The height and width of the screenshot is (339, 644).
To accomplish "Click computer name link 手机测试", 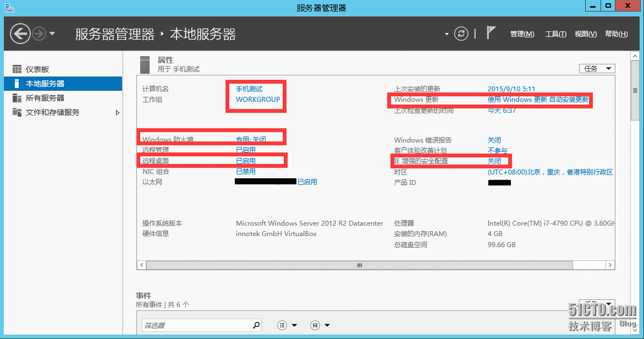I will pos(249,89).
